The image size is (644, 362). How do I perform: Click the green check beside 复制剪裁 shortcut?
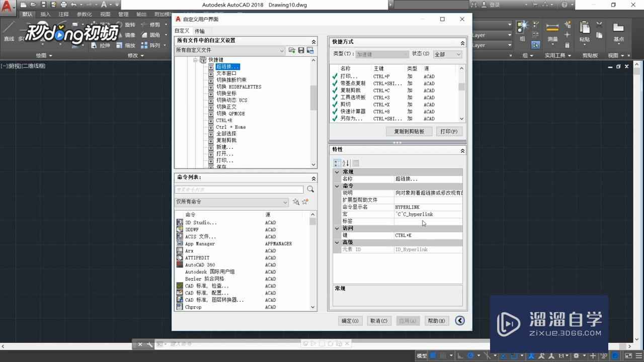point(335,90)
